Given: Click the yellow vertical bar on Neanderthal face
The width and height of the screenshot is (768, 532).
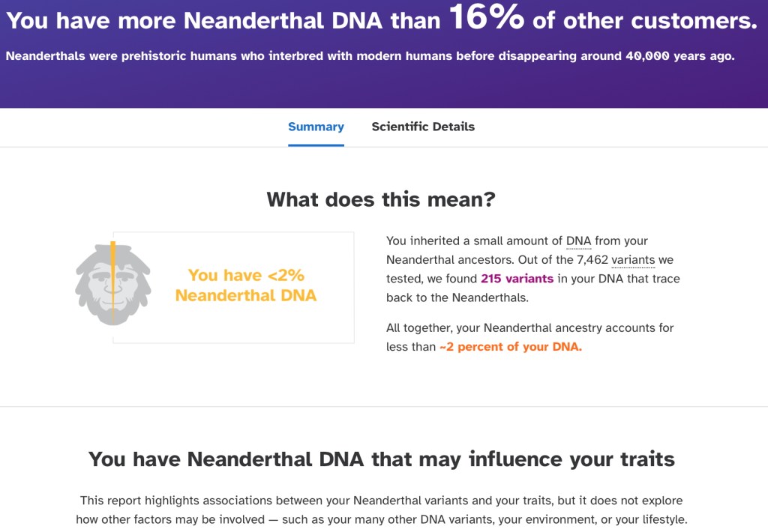Looking at the screenshot, I should 113,282.
